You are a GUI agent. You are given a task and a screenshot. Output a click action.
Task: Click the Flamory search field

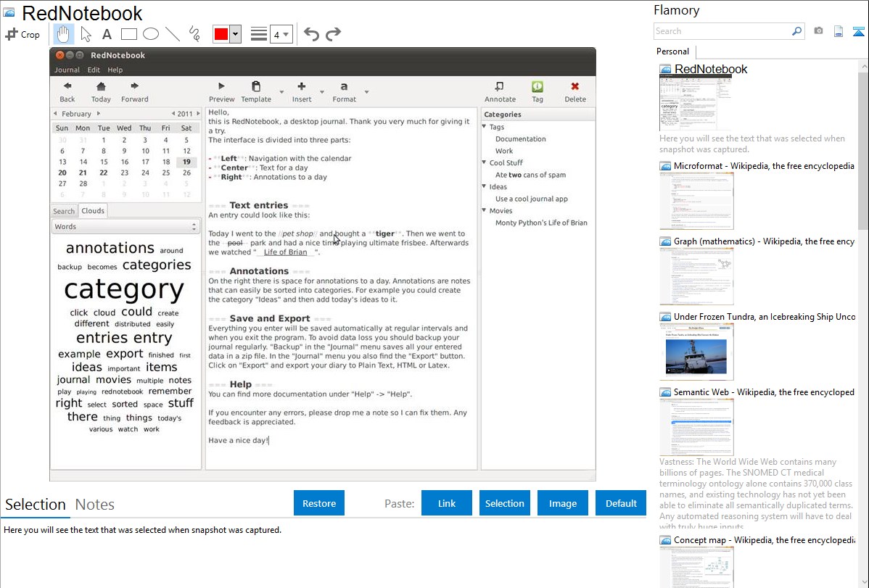coord(722,31)
